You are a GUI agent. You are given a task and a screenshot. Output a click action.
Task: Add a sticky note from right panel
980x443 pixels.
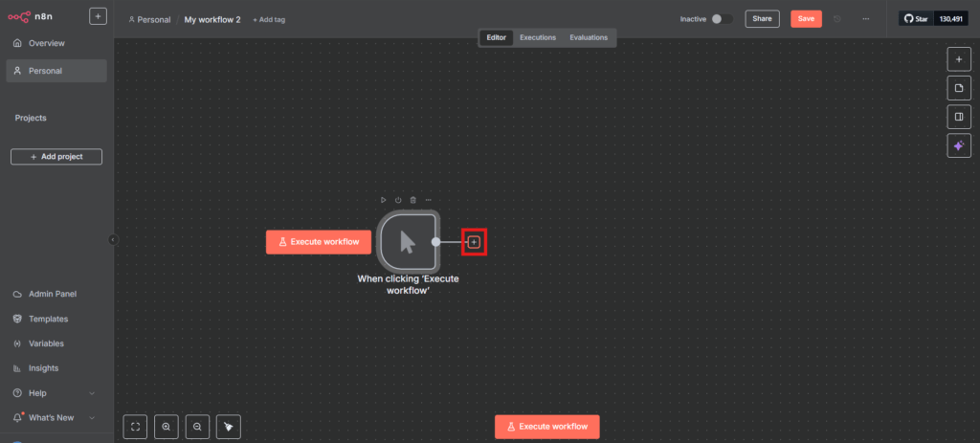[x=959, y=88]
